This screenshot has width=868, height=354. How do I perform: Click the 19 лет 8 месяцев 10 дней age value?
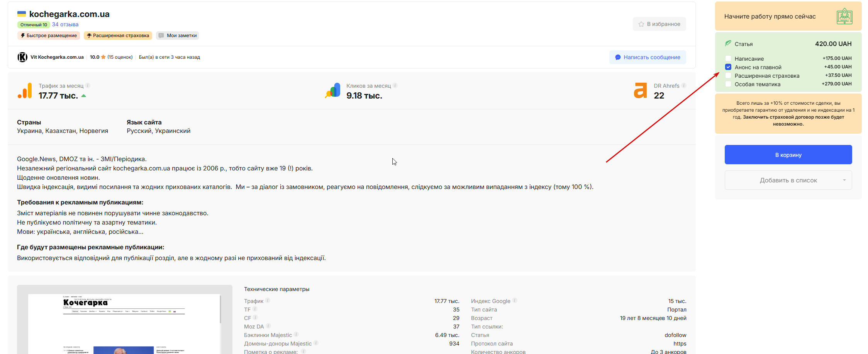[x=653, y=318]
